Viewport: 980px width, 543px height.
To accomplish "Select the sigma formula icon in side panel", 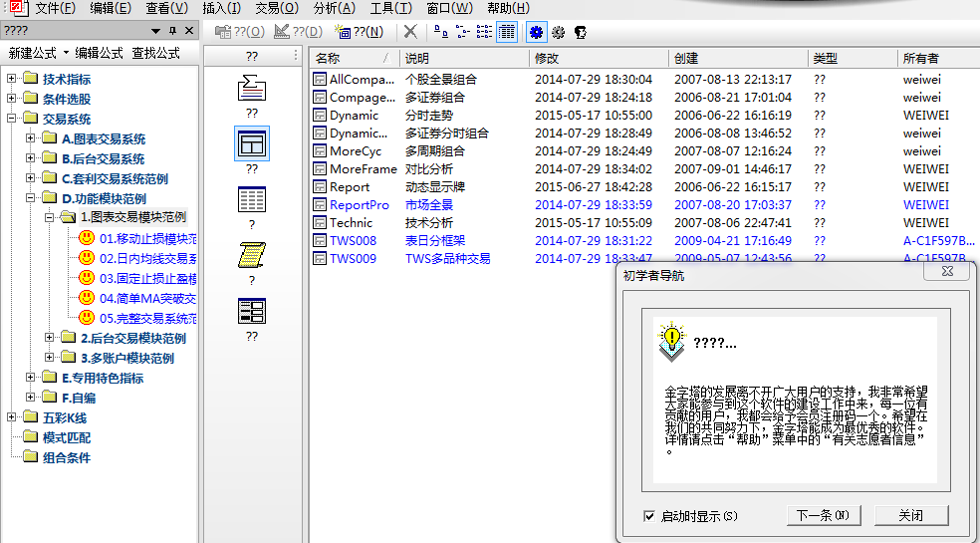I will pyautogui.click(x=252, y=90).
